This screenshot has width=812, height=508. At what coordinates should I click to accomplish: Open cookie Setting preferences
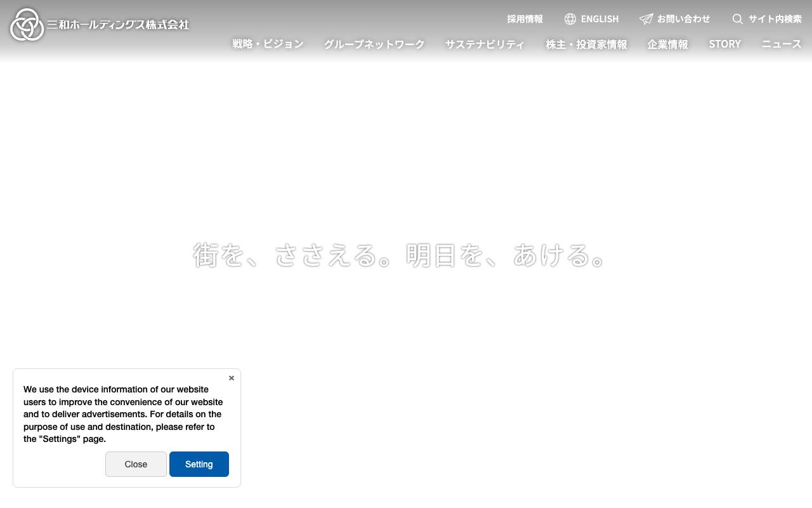click(199, 464)
